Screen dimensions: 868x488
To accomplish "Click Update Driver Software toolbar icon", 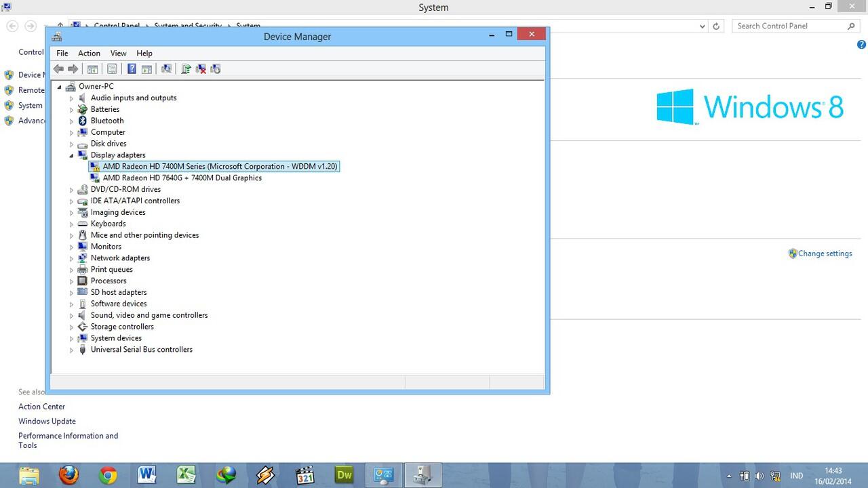I will [x=186, y=68].
